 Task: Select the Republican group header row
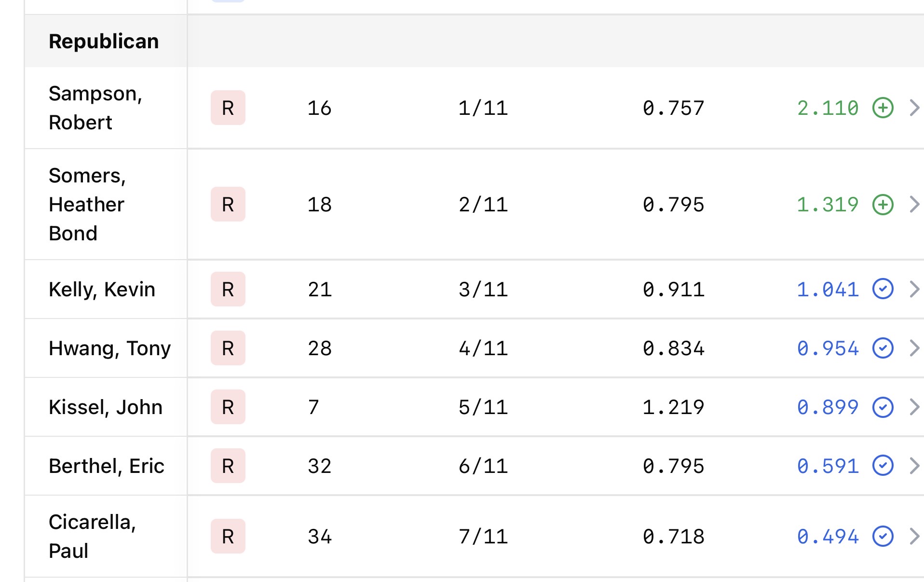104,42
